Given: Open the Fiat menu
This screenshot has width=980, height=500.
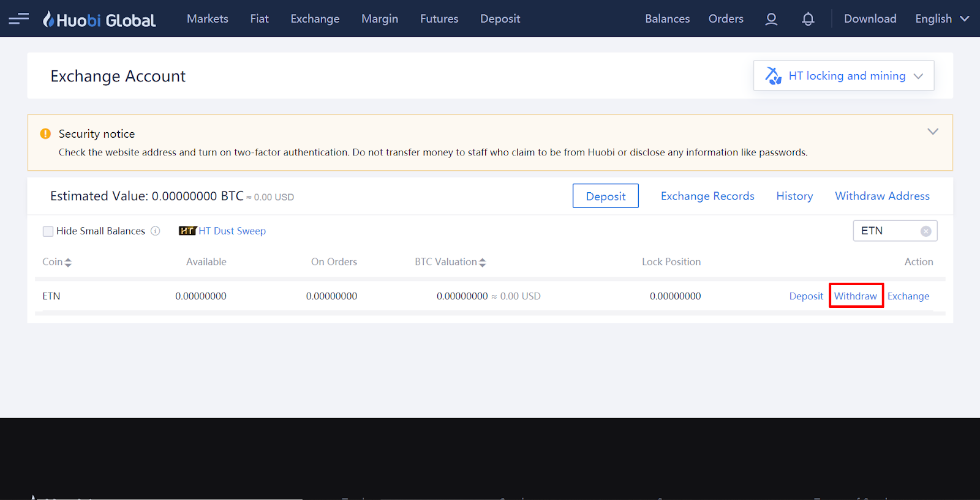Looking at the screenshot, I should 260,19.
